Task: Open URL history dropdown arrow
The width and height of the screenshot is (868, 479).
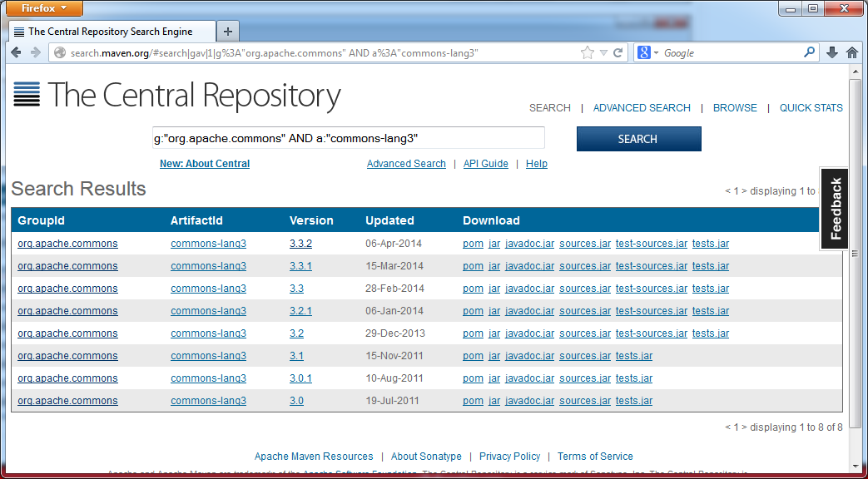Action: coord(603,53)
